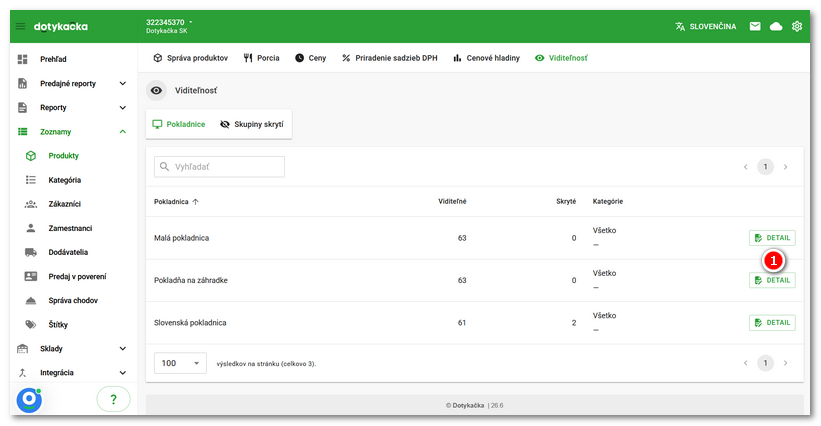Expand the Reporty chevron
This screenshot has height=426, width=821.
pos(123,107)
